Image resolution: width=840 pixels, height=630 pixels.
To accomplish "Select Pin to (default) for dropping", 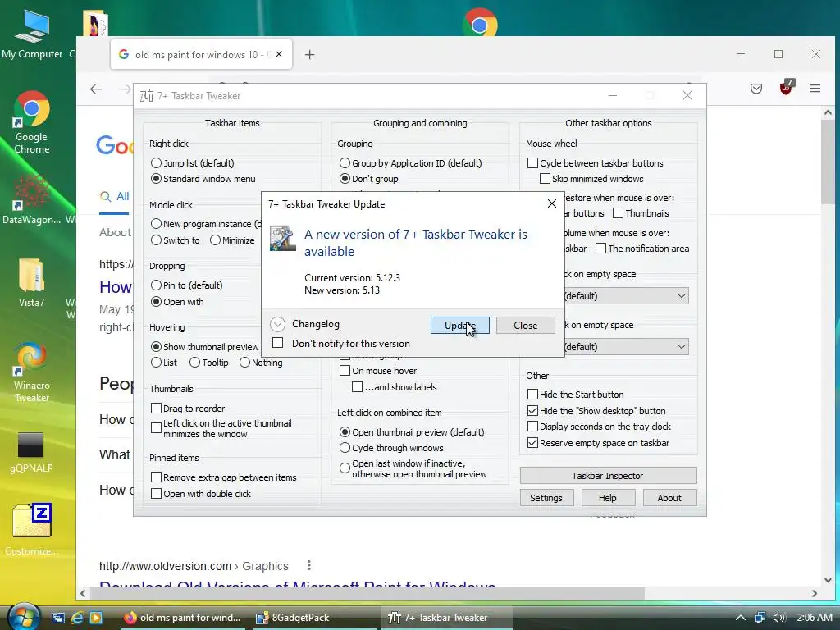I will click(156, 285).
